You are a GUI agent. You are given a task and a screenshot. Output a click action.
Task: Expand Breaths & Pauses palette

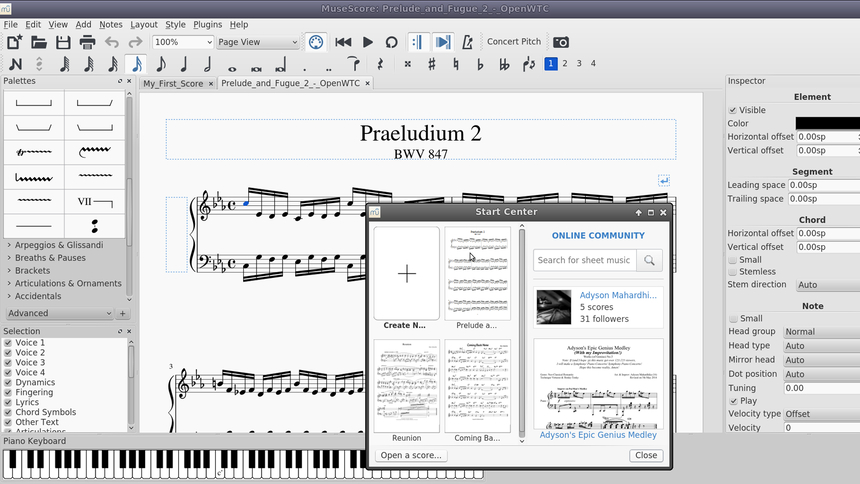click(50, 257)
